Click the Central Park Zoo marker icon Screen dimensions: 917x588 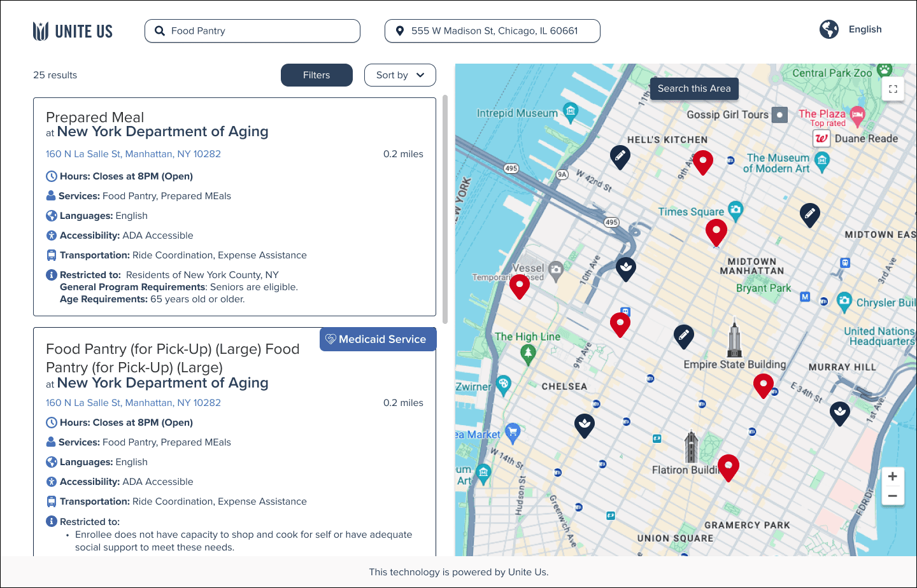pyautogui.click(x=884, y=69)
